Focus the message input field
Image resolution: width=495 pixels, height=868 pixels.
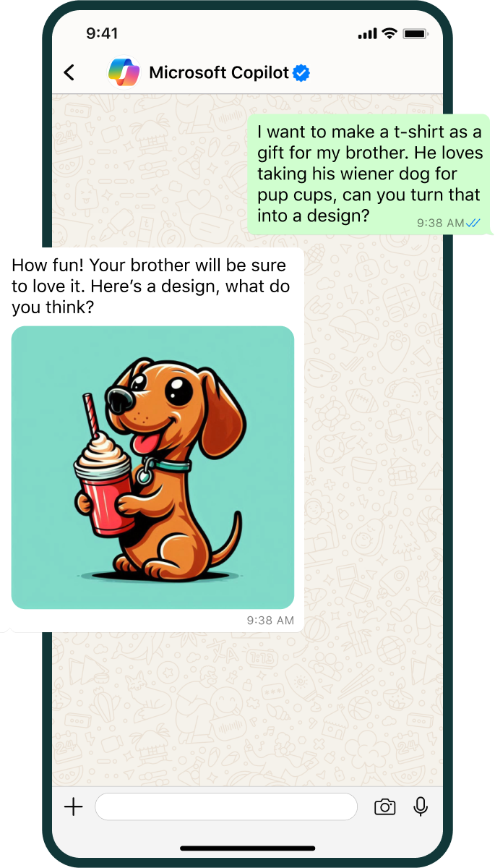pos(226,807)
